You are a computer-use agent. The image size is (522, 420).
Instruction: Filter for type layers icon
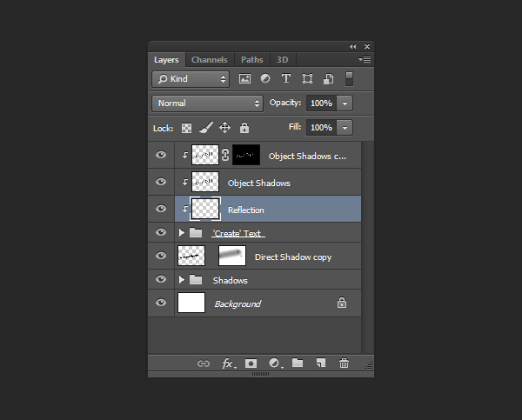[x=286, y=78]
